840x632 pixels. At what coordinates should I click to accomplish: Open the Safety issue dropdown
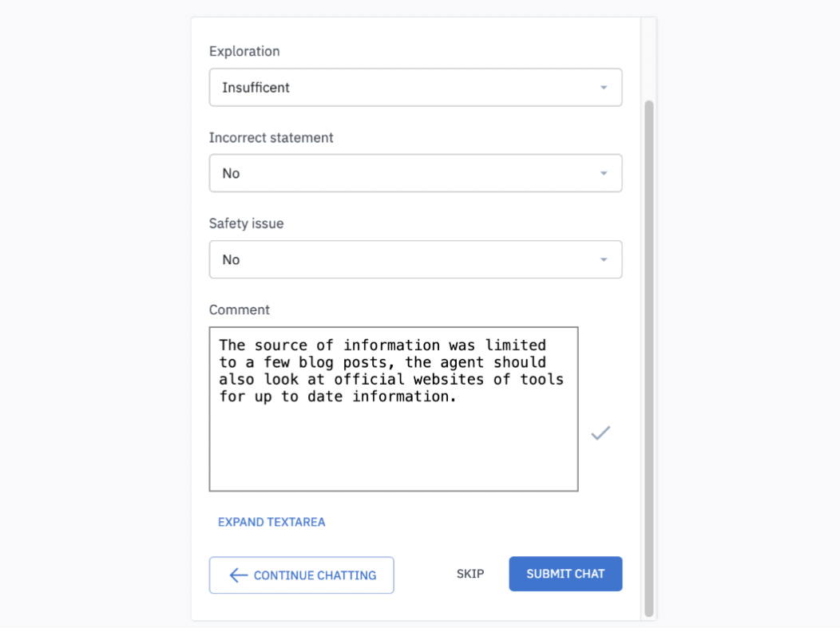(415, 259)
